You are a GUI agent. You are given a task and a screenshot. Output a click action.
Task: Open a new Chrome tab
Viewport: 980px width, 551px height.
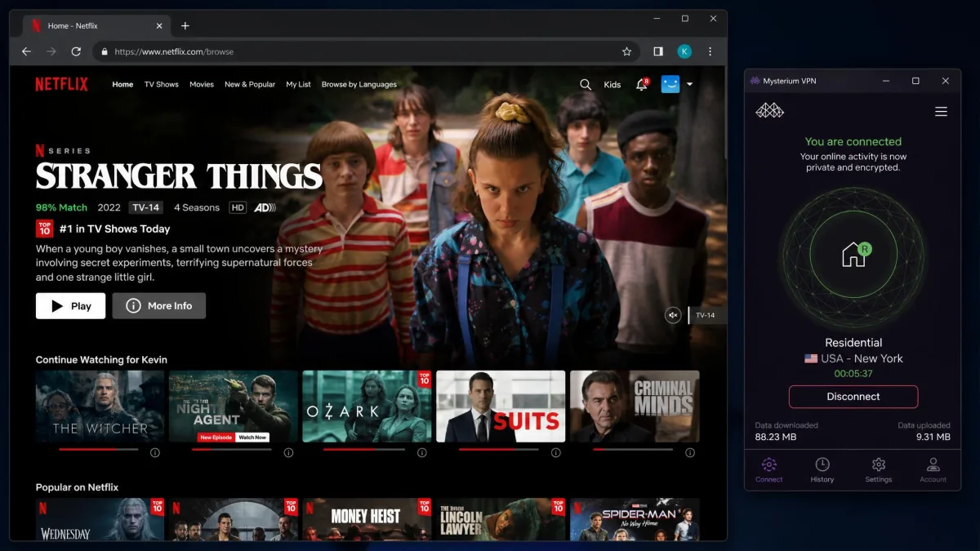185,26
